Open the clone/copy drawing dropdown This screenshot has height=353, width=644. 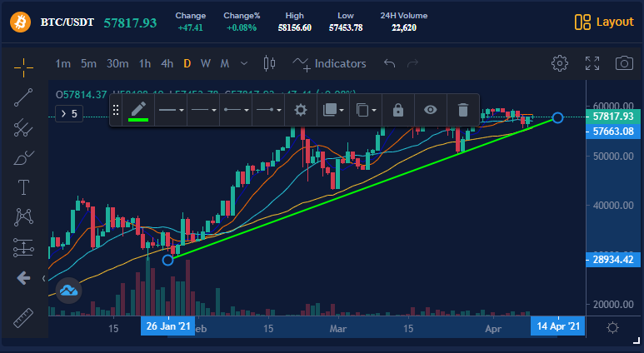pyautogui.click(x=366, y=110)
